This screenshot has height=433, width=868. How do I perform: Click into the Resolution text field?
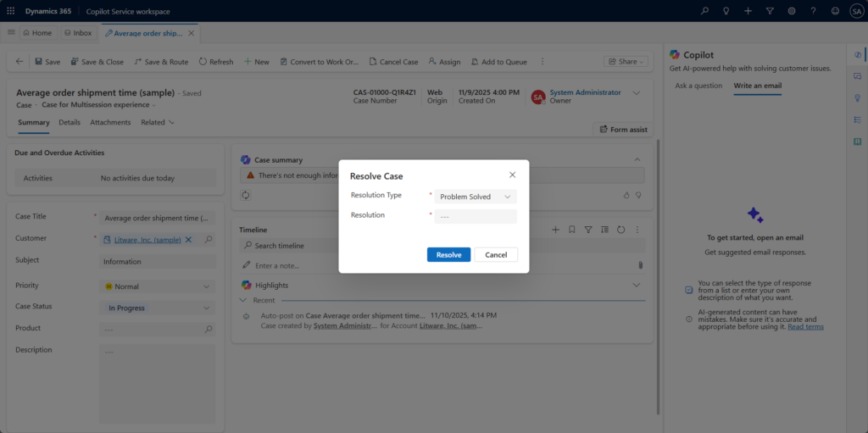(x=476, y=217)
